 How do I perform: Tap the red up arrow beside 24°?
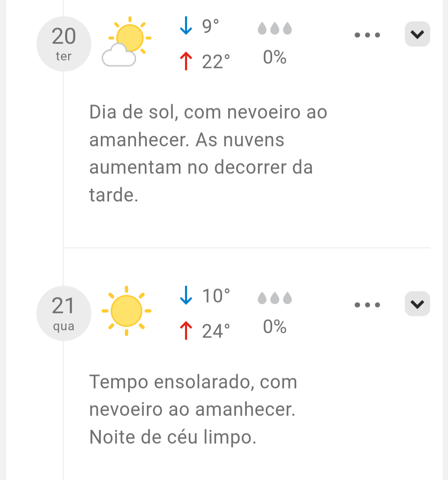186,331
